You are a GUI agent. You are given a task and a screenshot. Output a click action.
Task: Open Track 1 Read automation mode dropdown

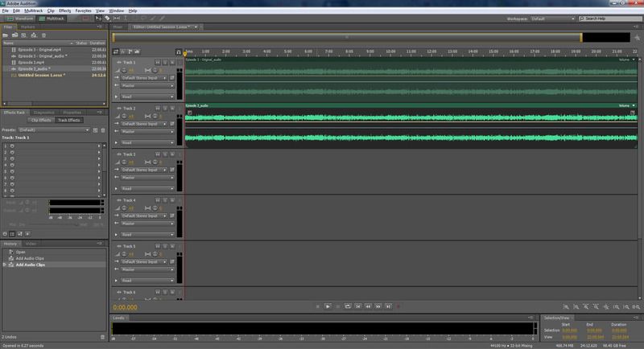(147, 96)
